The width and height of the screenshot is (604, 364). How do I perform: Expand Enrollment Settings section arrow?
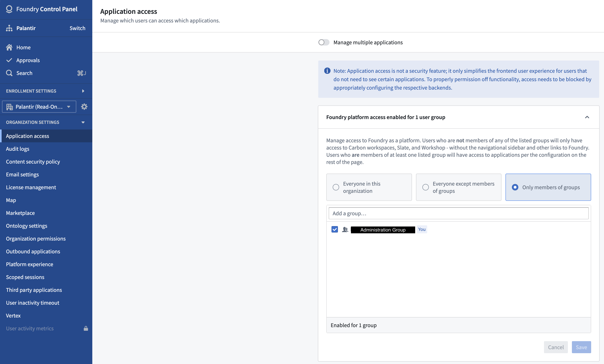pyautogui.click(x=83, y=91)
